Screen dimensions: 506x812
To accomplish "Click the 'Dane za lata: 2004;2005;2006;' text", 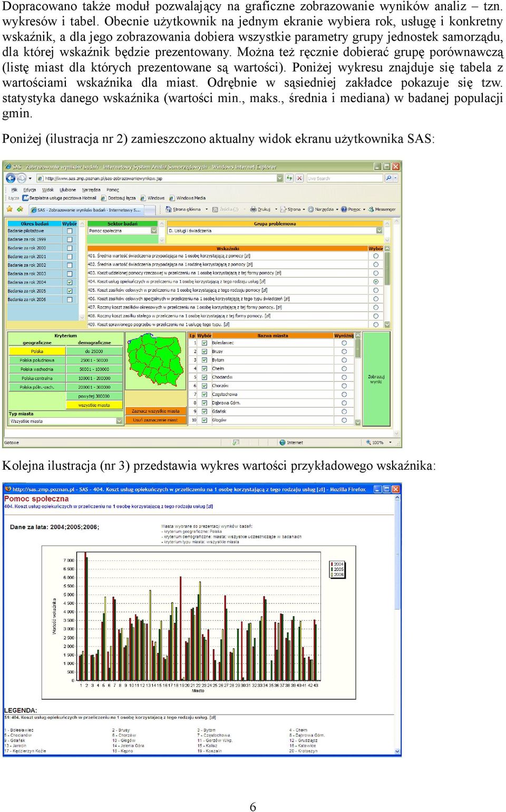I will tap(54, 527).
